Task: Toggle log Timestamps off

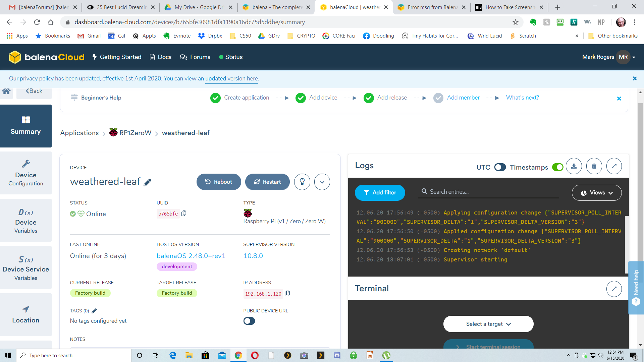Action: 558,167
